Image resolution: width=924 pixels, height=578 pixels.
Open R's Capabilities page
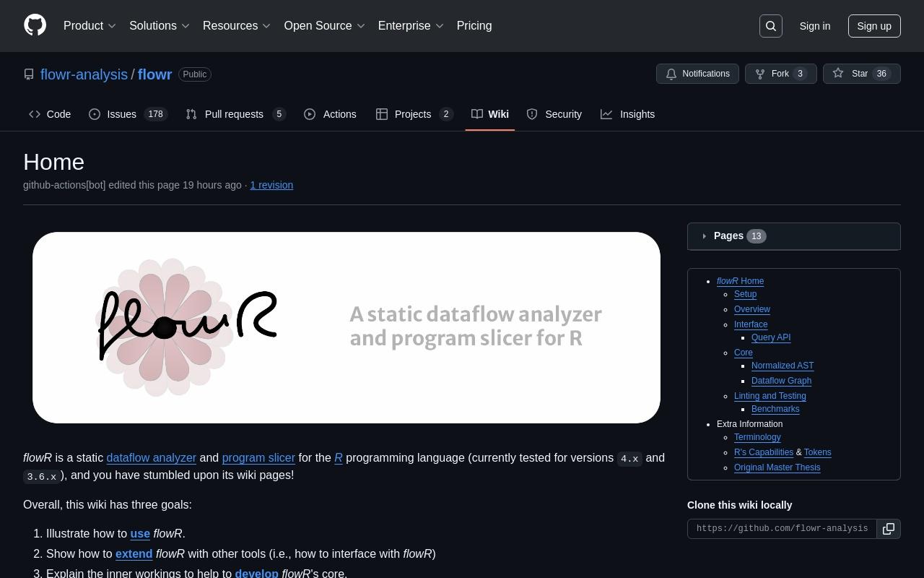point(763,452)
